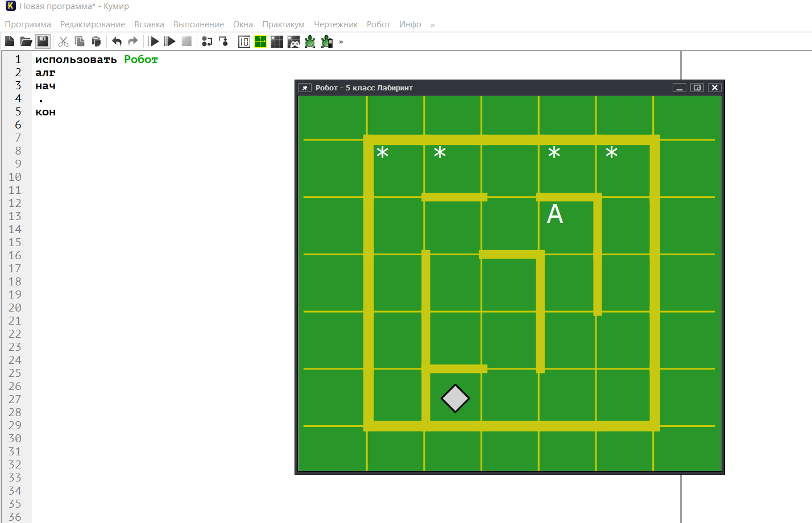Screen dimensions: 812x523
Task: Copy the selected text
Action: click(80, 41)
